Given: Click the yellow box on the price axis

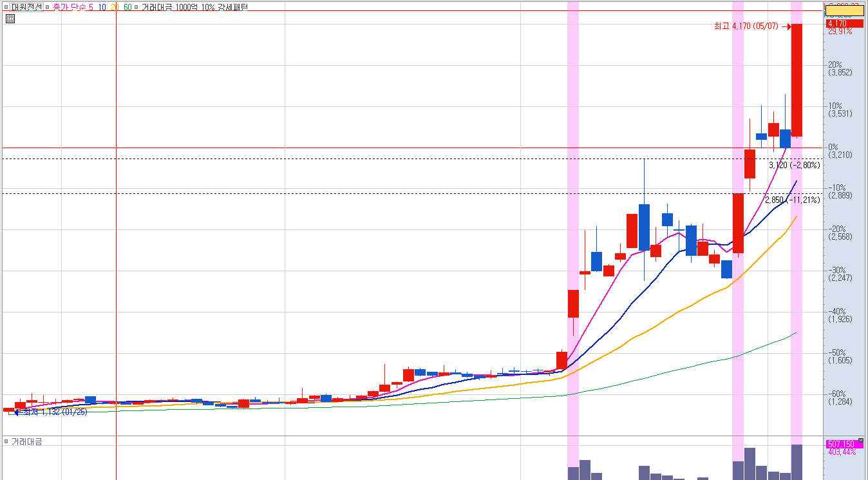Looking at the screenshot, I should click(x=845, y=10).
